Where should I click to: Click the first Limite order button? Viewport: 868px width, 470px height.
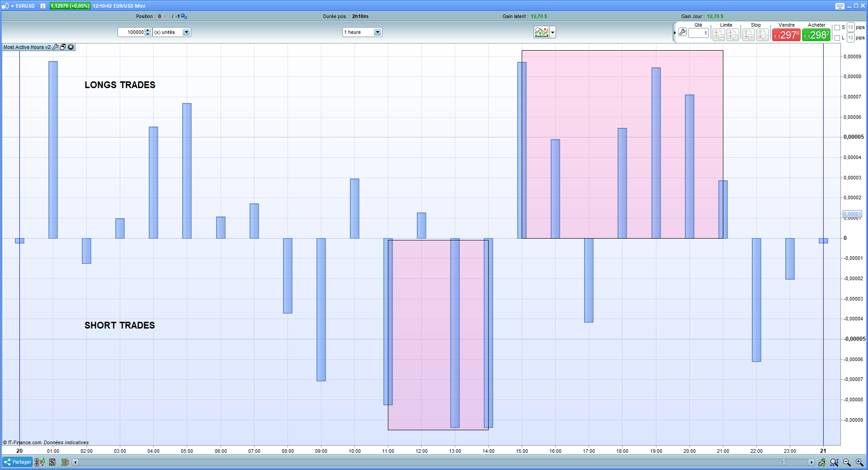pos(719,35)
